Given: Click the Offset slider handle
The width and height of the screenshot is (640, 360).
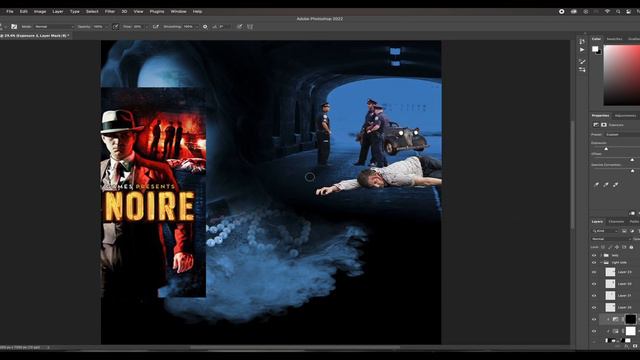Looking at the screenshot, I should 632,160.
